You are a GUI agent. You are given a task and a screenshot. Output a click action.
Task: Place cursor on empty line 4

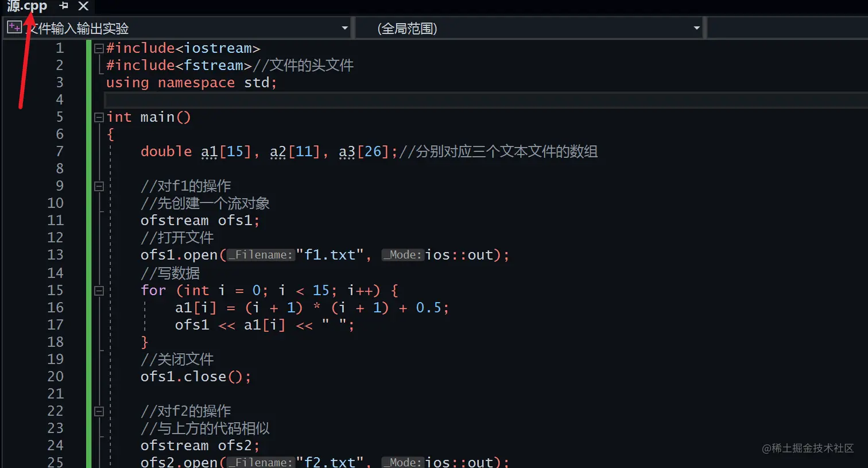[486, 100]
